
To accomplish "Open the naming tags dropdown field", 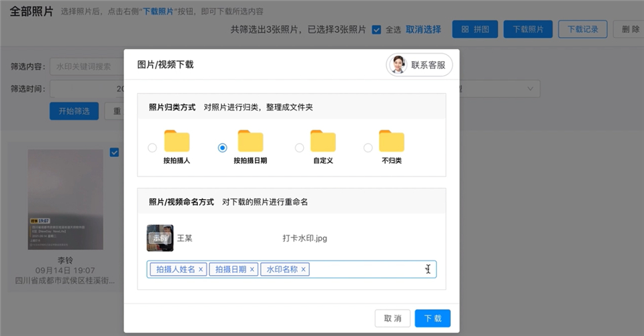I will 369,270.
